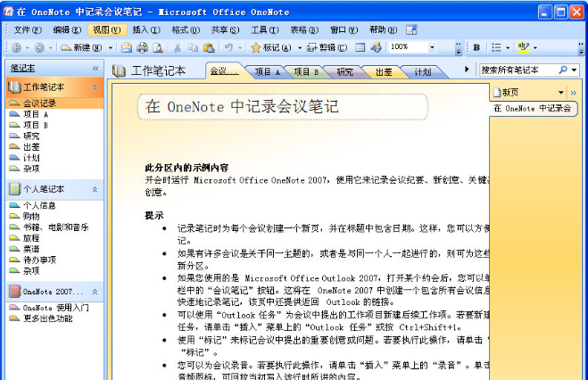
Task: Switch to the 计划 section tab
Action: click(423, 72)
